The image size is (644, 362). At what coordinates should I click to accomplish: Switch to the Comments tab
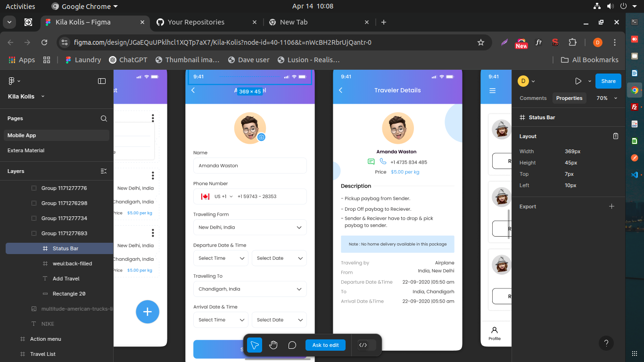(533, 98)
